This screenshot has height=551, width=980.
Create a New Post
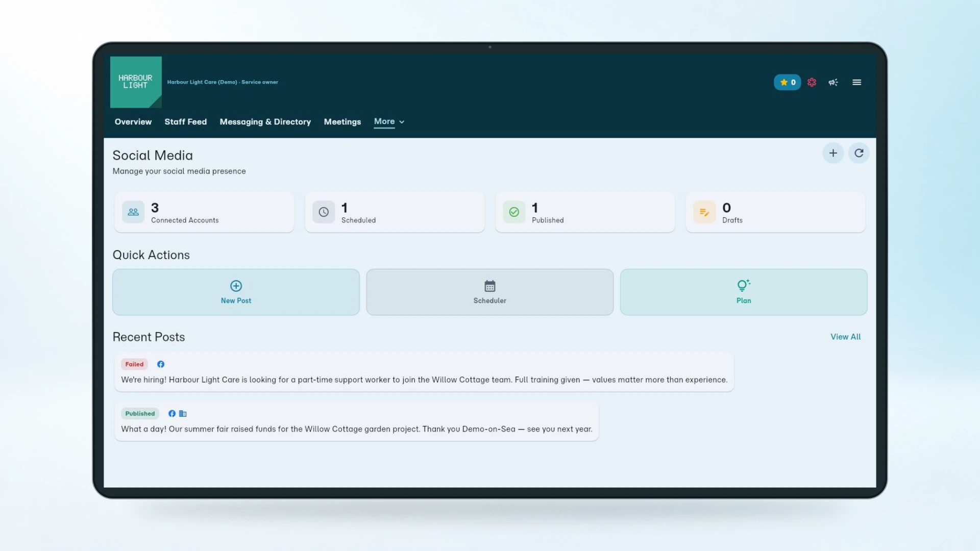pos(236,292)
